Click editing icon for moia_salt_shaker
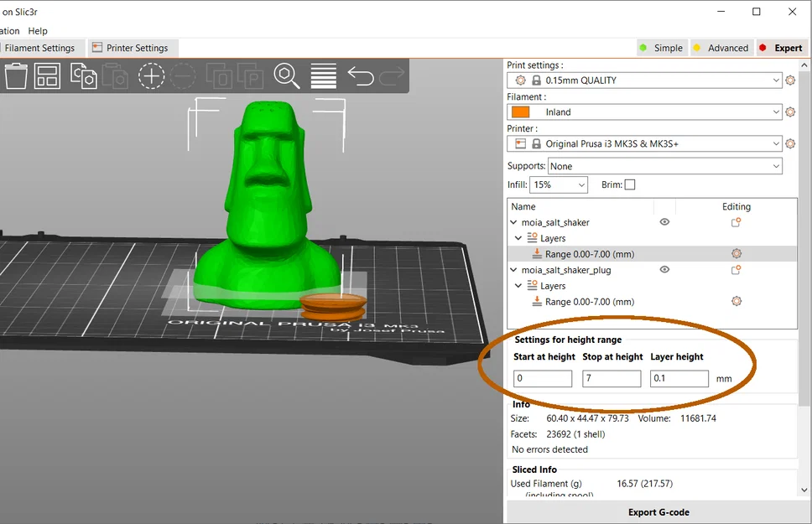The width and height of the screenshot is (812, 524). point(736,222)
